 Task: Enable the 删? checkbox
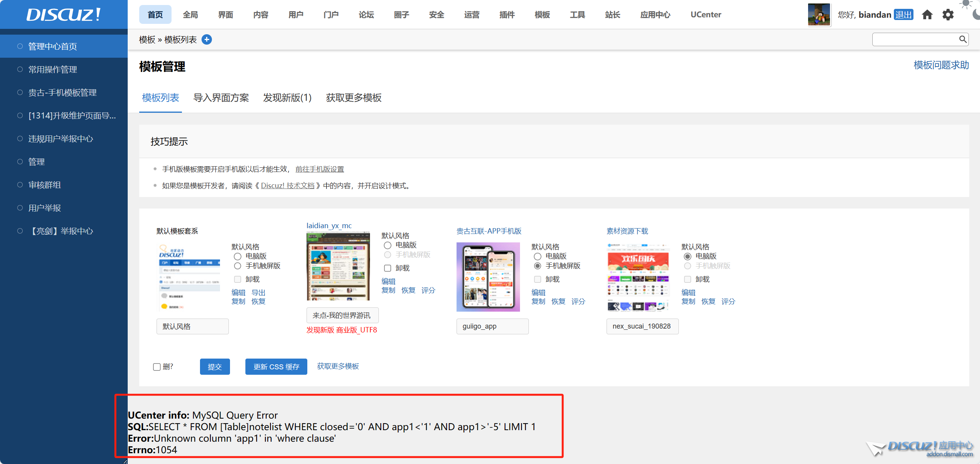point(156,367)
